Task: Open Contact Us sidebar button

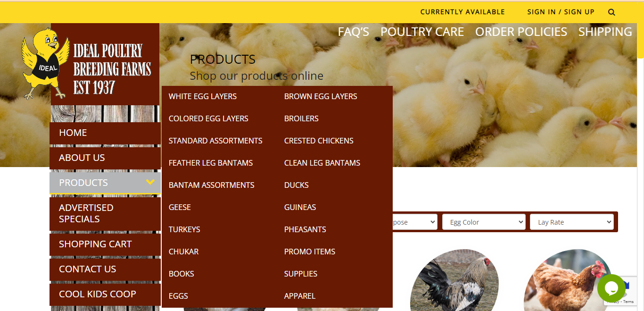Action: 105,269
